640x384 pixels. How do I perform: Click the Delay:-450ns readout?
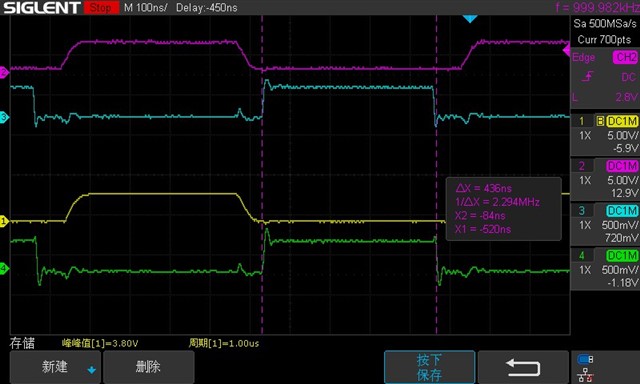[x=207, y=7]
